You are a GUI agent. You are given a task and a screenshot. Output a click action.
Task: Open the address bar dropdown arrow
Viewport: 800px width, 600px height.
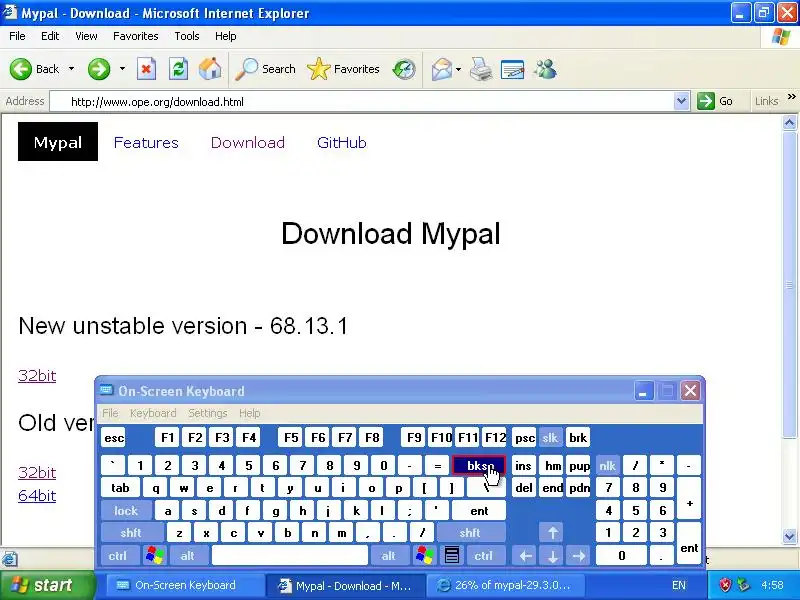pos(681,101)
